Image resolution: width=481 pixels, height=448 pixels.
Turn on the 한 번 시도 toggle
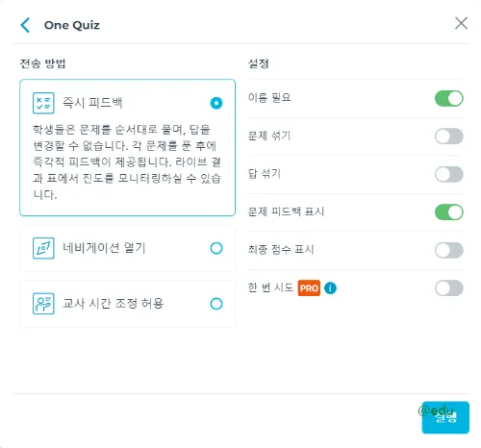point(449,287)
